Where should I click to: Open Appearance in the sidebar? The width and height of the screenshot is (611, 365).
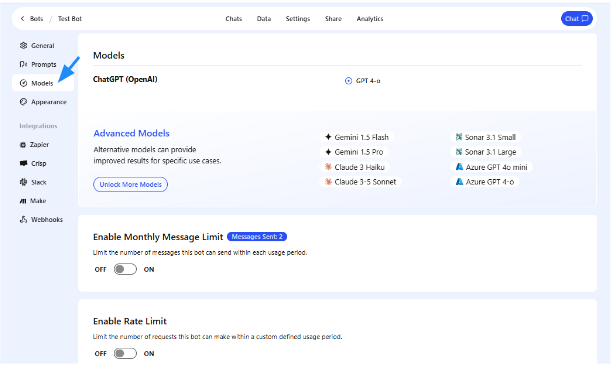(49, 102)
